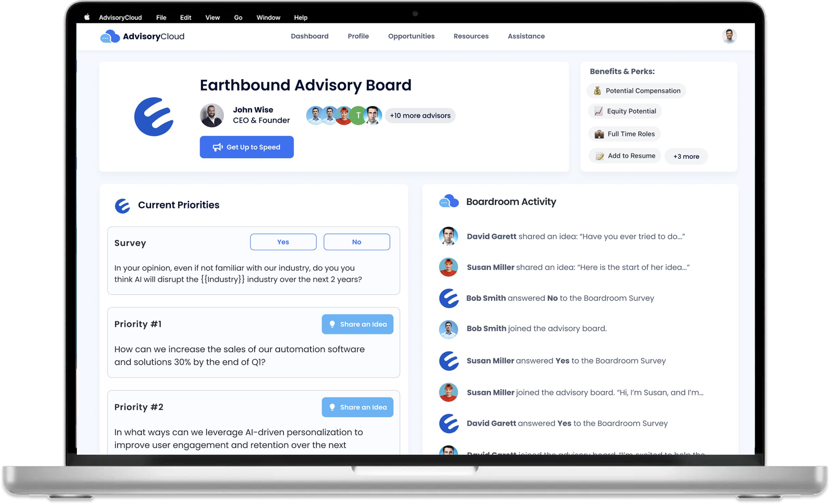Click John Wise's profile photo

(x=212, y=115)
